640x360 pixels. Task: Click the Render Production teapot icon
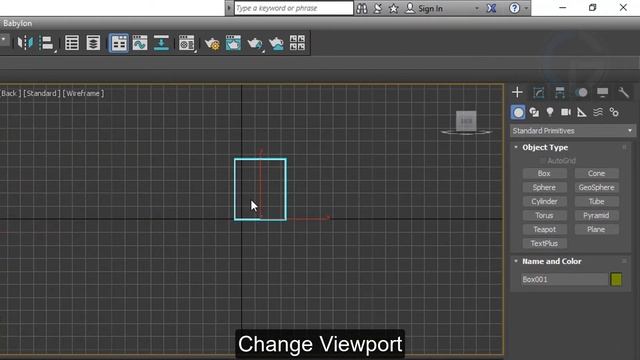pyautogui.click(x=255, y=43)
